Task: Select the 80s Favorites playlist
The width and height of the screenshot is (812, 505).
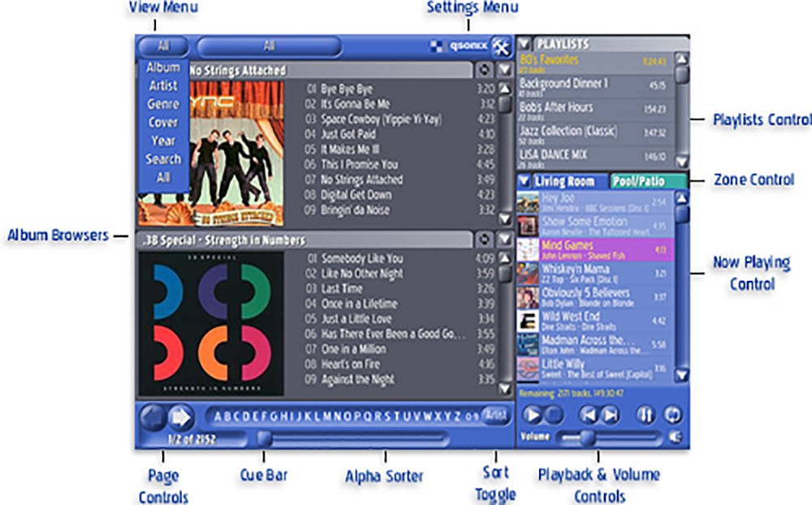Action: click(595, 63)
